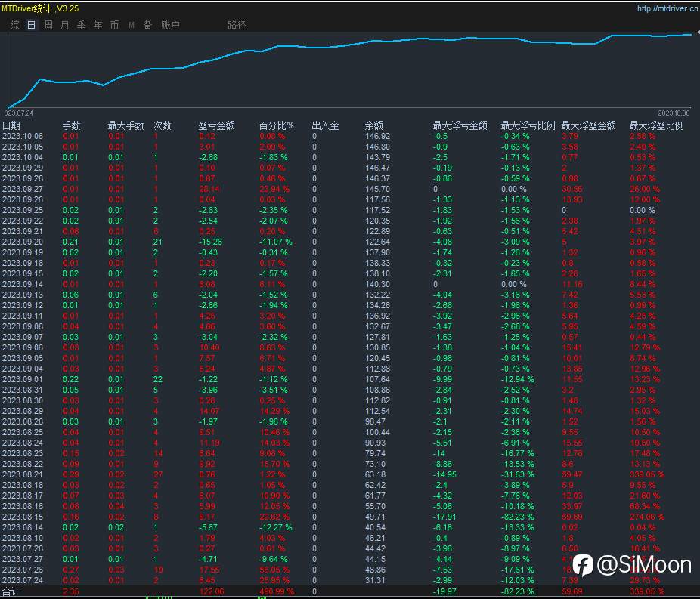Image resolution: width=700 pixels, height=599 pixels.
Task: Click the profit value 28.14
Action: coord(209,189)
